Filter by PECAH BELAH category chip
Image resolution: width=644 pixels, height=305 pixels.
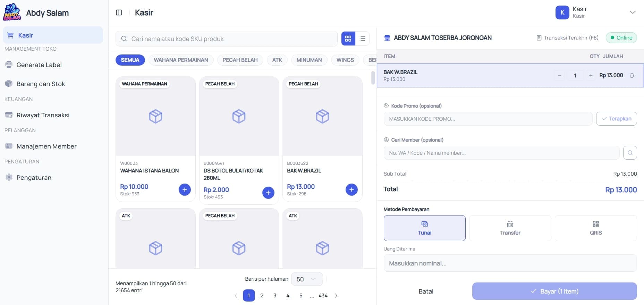point(240,60)
